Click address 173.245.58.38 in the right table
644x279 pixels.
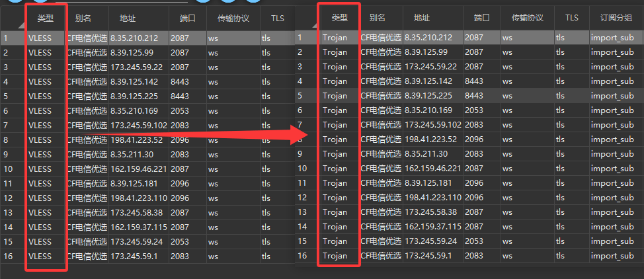(432, 212)
